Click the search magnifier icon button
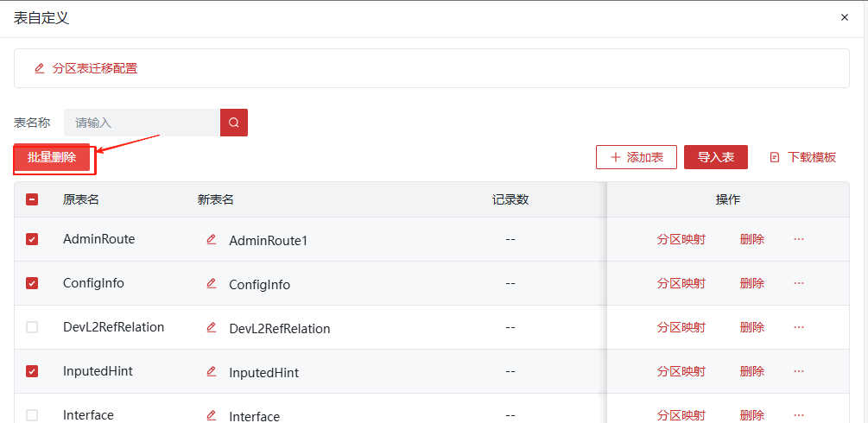Screen dimensions: 868x423 (x=234, y=123)
